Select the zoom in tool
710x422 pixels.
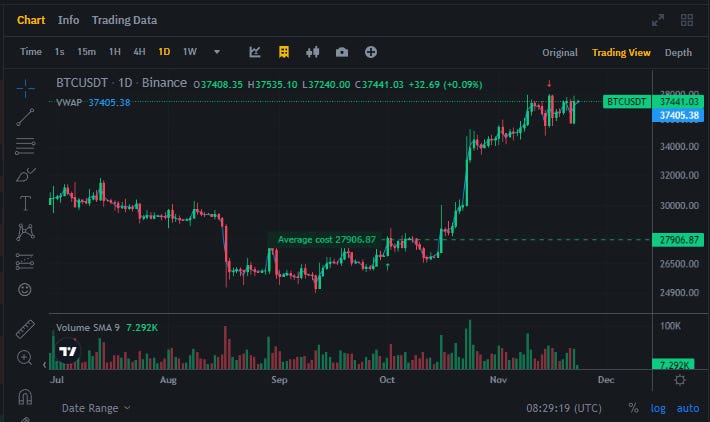(x=24, y=358)
